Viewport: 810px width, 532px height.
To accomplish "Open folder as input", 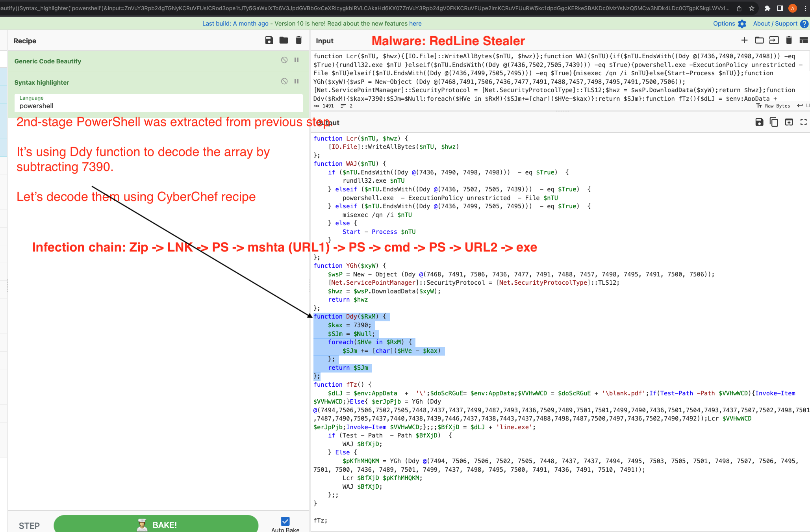I will pyautogui.click(x=759, y=40).
